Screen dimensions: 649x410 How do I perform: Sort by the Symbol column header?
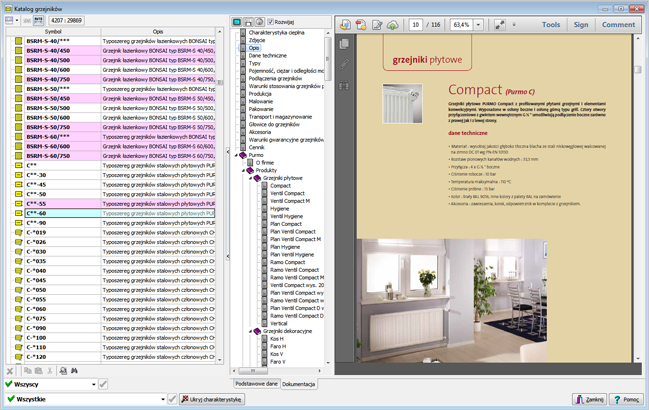click(53, 31)
